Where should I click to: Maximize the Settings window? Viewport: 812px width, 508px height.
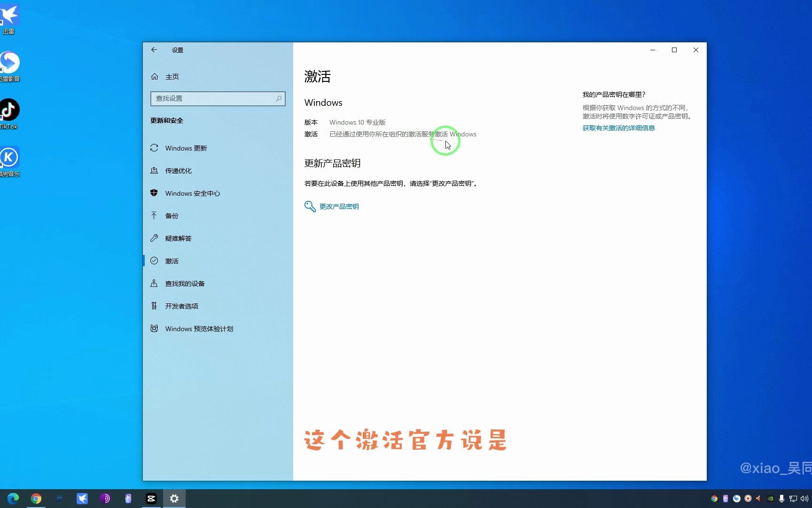coord(674,50)
